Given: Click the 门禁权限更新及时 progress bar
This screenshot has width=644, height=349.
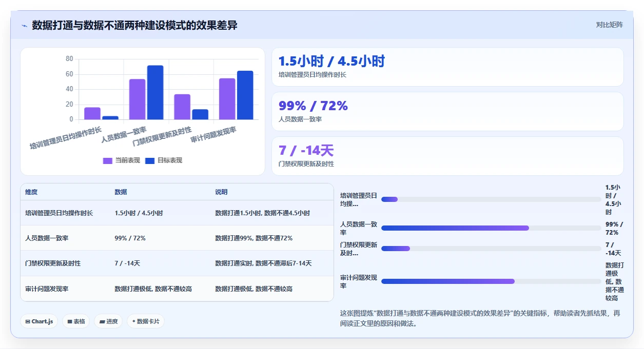Looking at the screenshot, I should pos(491,249).
